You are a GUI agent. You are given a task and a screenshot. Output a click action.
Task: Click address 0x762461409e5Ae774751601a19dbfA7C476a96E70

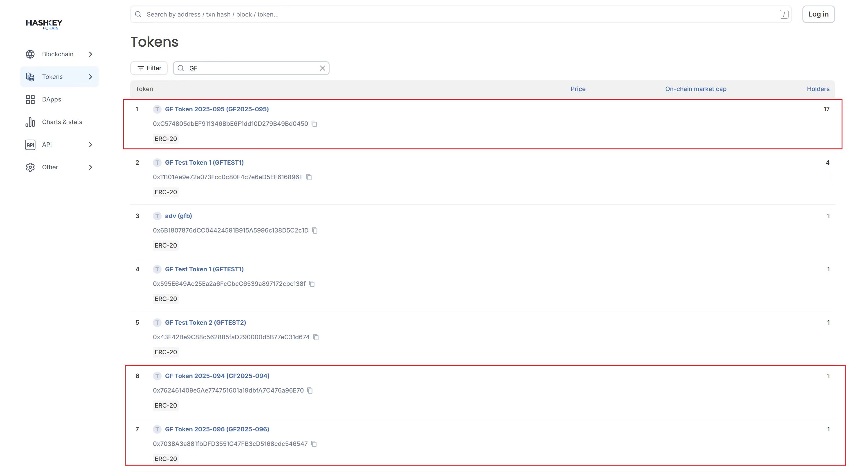tap(228, 390)
